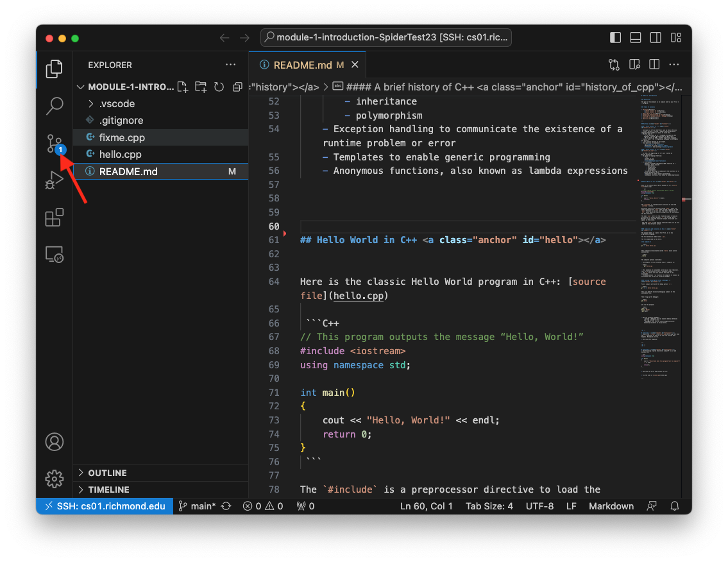
Task: Open notifications bell in status bar
Action: [x=675, y=506]
